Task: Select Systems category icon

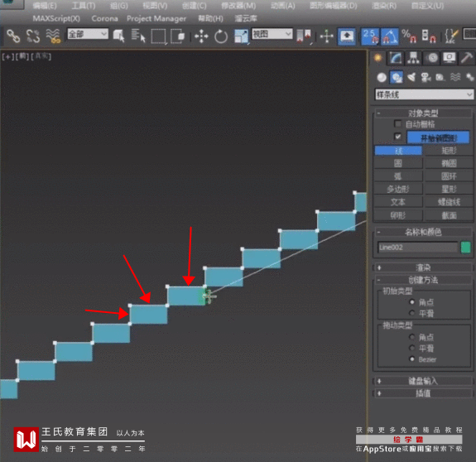Action: coord(470,77)
